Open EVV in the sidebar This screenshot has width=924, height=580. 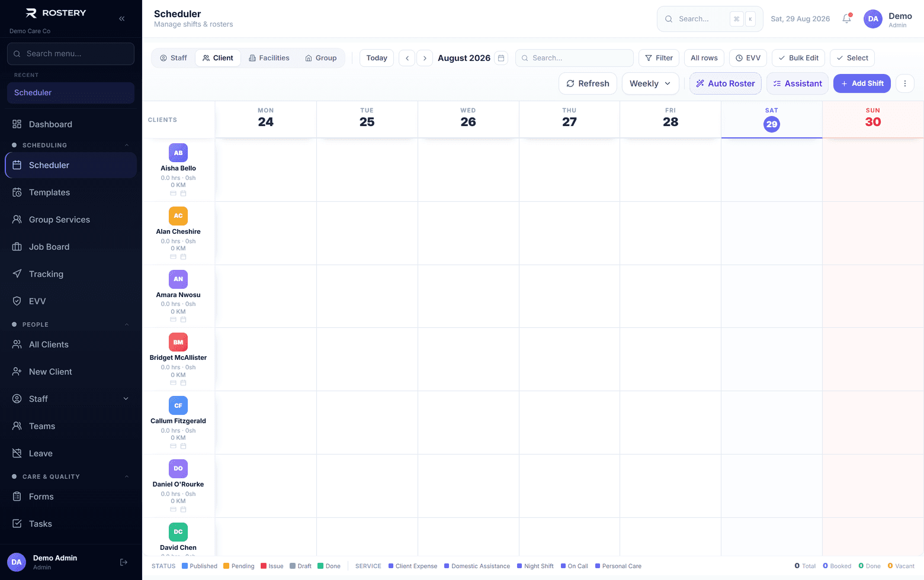[x=71, y=301]
